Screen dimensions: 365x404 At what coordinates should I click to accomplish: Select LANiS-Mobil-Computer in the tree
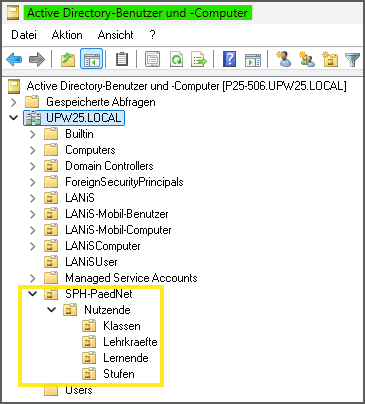pyautogui.click(x=118, y=230)
